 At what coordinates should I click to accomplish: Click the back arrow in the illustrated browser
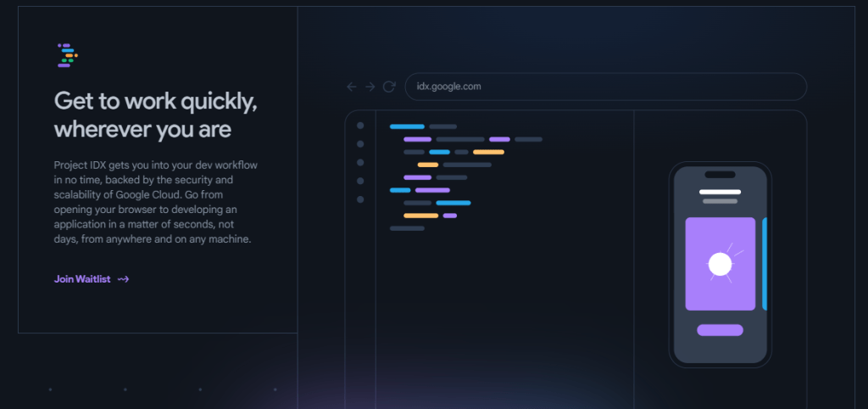(x=352, y=87)
